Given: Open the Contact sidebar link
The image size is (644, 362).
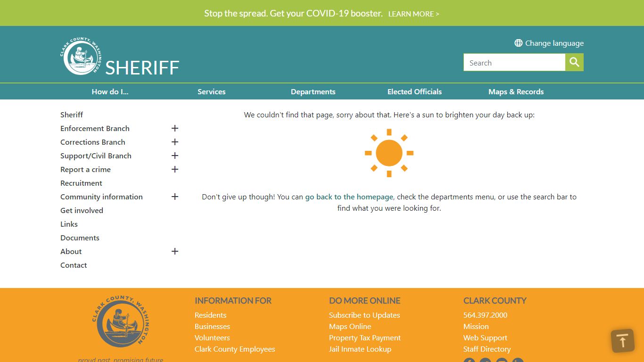Looking at the screenshot, I should click(74, 265).
